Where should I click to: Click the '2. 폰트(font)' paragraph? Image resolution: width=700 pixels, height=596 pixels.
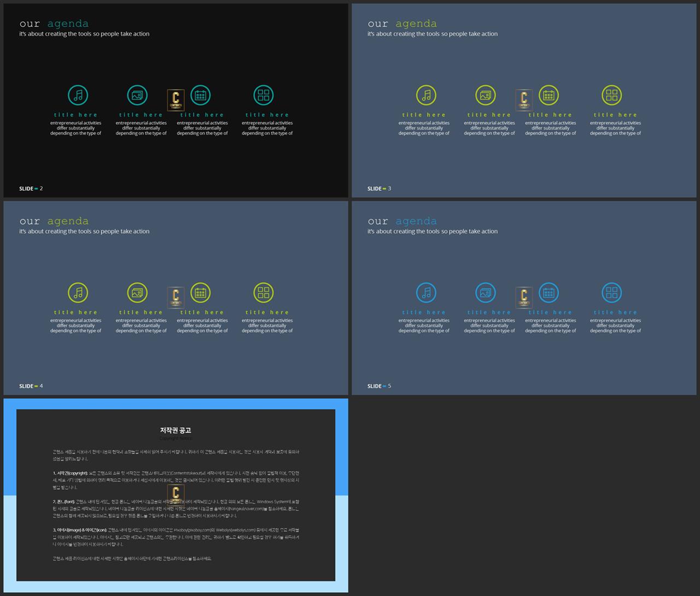[176, 508]
